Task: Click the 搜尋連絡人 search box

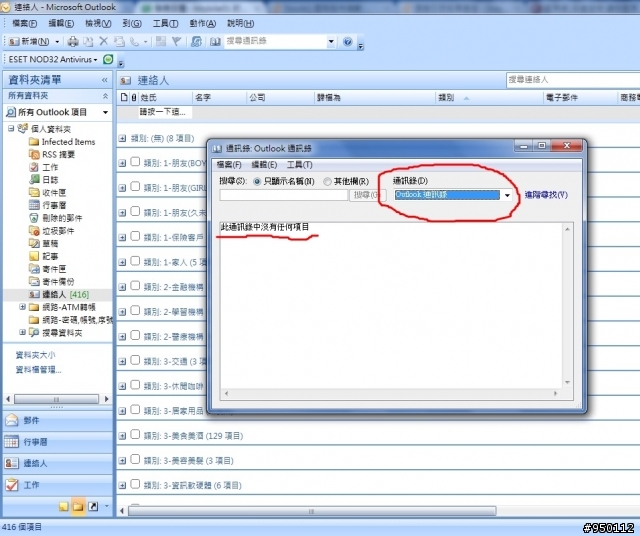Action: [x=573, y=80]
